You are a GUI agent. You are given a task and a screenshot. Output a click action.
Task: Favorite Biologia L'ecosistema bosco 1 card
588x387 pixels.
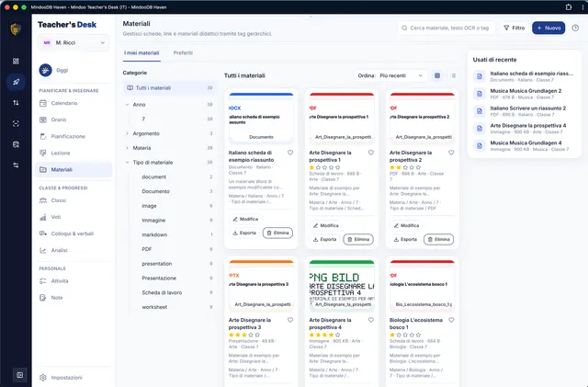451,320
